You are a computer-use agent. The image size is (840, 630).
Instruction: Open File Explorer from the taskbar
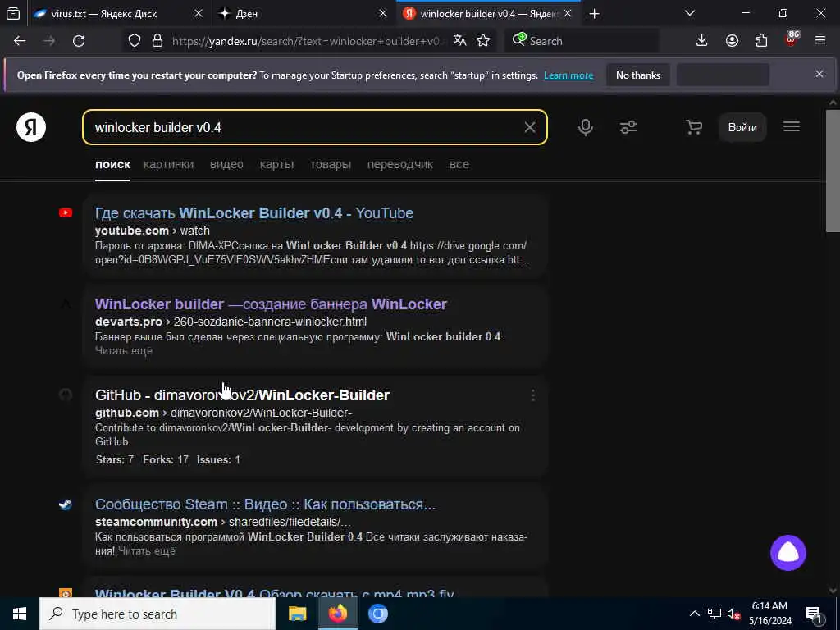297,614
